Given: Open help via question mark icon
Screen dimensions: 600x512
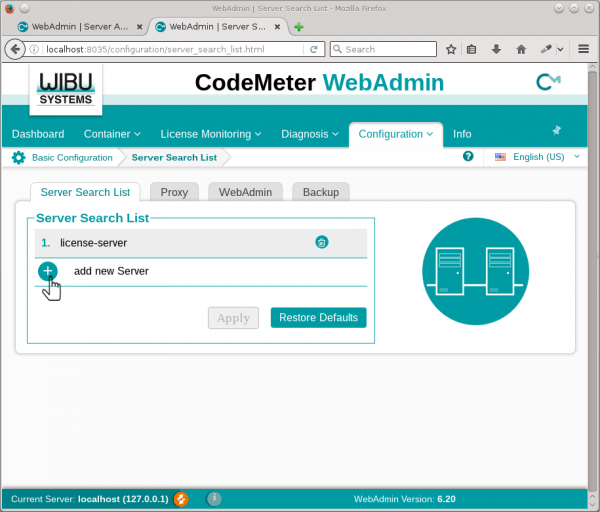Looking at the screenshot, I should pos(468,157).
